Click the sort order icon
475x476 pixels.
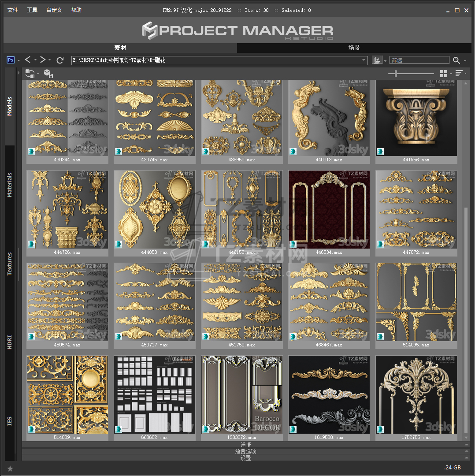tap(459, 73)
